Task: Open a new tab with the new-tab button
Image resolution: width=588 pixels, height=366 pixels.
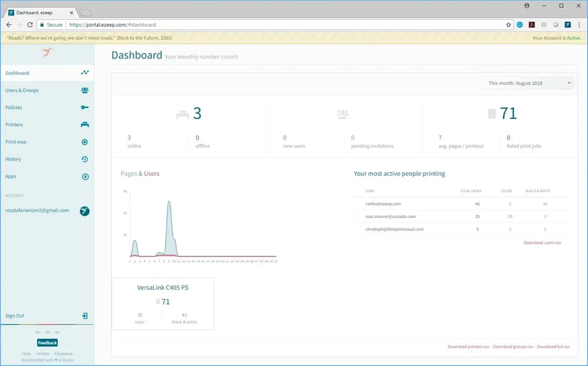Action: tap(86, 13)
